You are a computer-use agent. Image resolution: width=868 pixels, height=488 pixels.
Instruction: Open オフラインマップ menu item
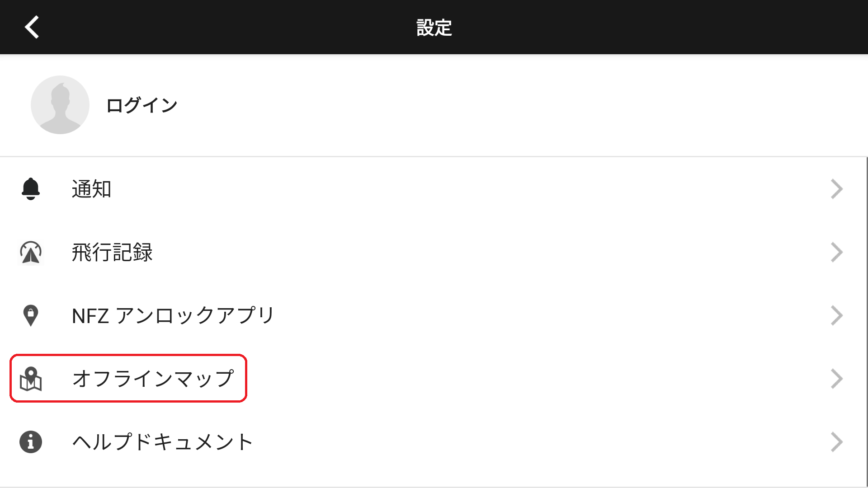click(x=153, y=379)
